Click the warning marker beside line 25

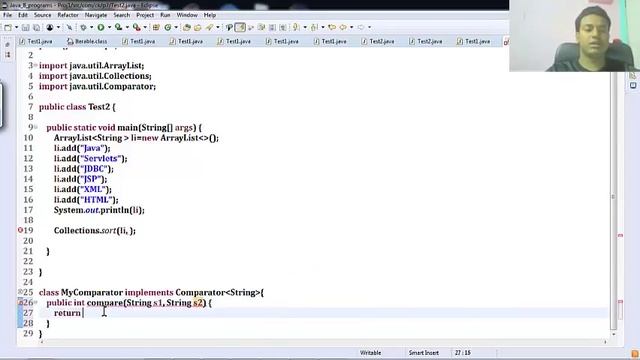pyautogui.click(x=20, y=292)
